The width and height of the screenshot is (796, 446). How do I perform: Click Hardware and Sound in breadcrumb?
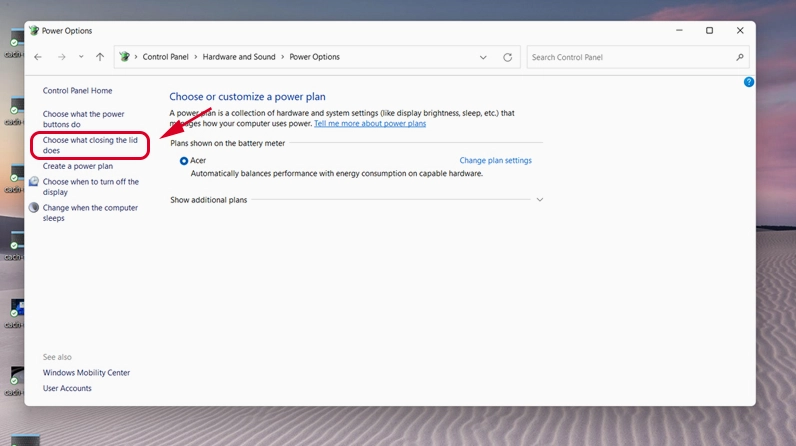pyautogui.click(x=239, y=57)
